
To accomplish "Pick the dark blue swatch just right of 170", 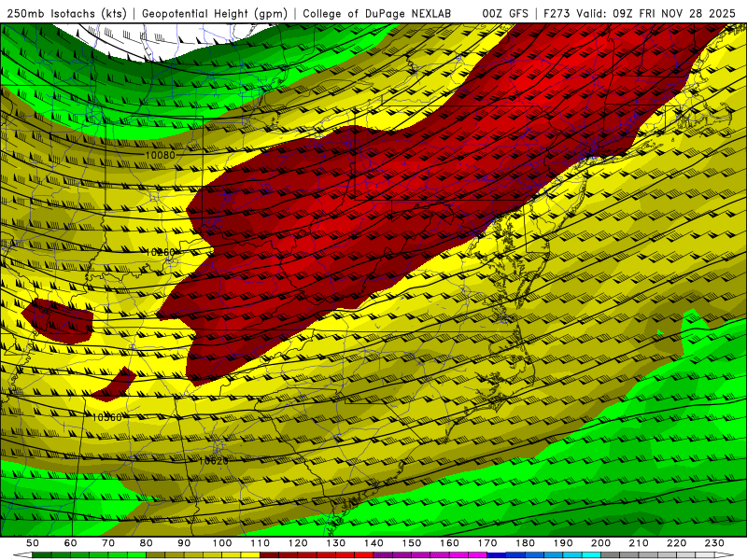I will coord(497,555).
